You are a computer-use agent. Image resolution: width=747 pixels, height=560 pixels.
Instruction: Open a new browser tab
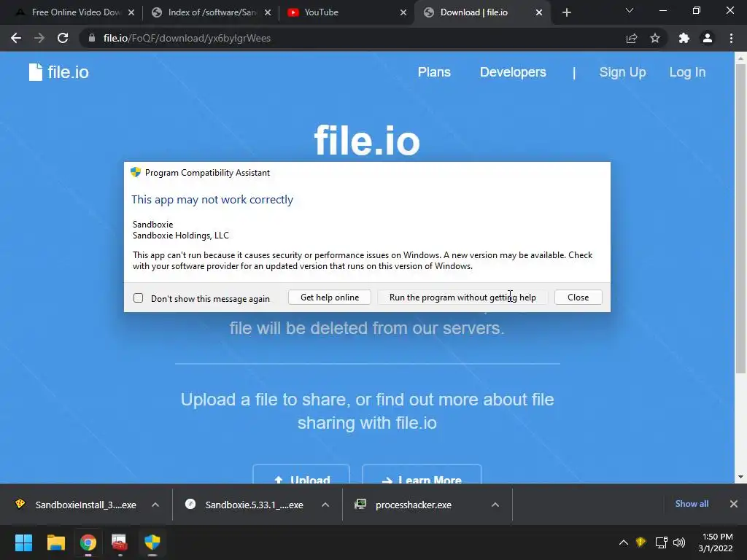pos(566,12)
